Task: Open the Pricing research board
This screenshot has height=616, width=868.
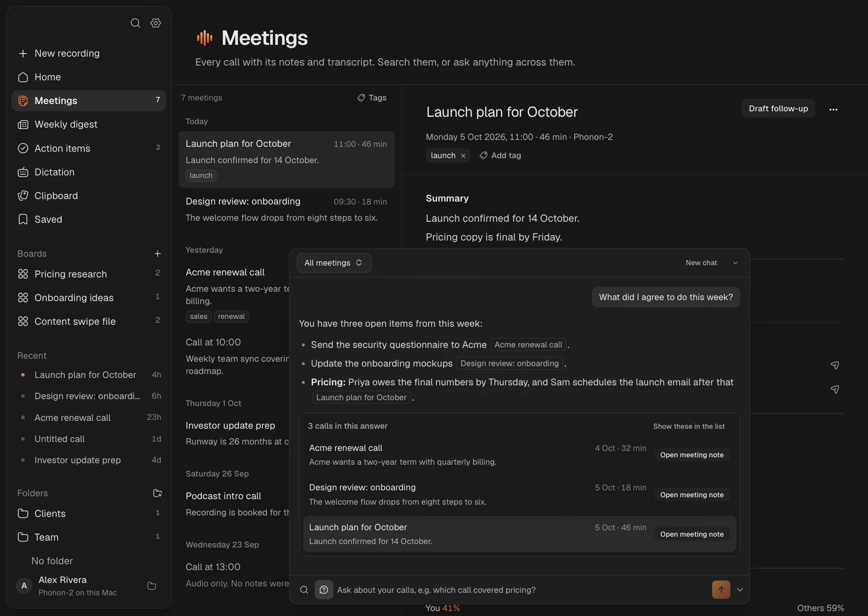Action: coord(89,274)
